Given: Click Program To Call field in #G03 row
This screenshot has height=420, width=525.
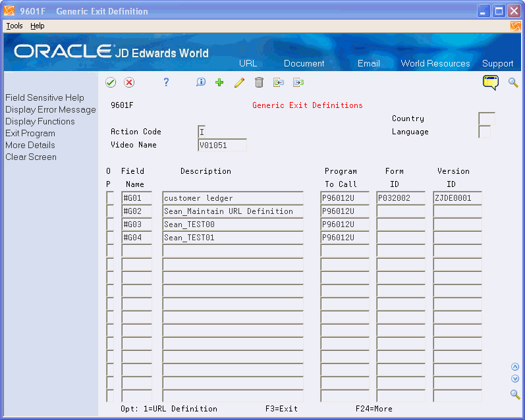Looking at the screenshot, I should point(345,224).
